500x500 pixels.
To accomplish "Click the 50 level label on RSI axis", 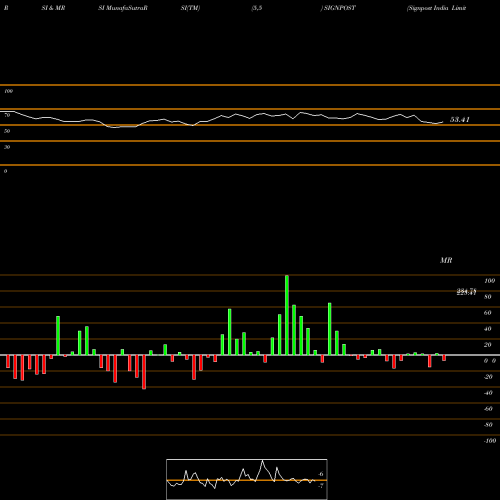I will tap(7, 131).
